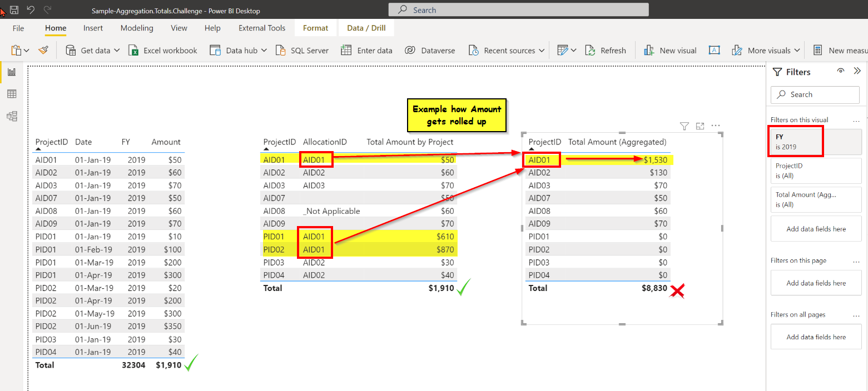
Task: Refresh the data
Action: pos(606,51)
